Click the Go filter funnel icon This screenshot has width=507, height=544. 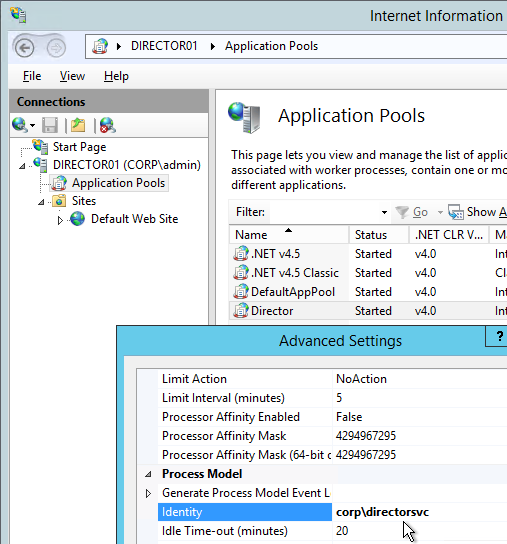[x=402, y=212]
